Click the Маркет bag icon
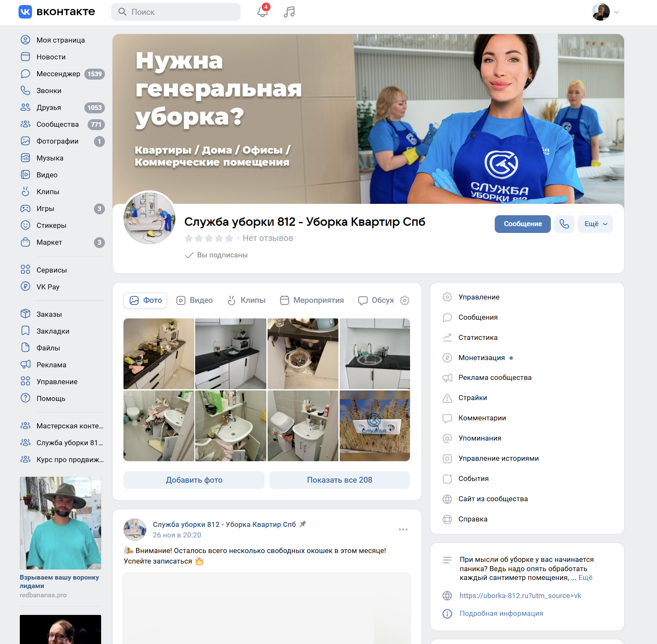Image resolution: width=657 pixels, height=644 pixels. (25, 242)
